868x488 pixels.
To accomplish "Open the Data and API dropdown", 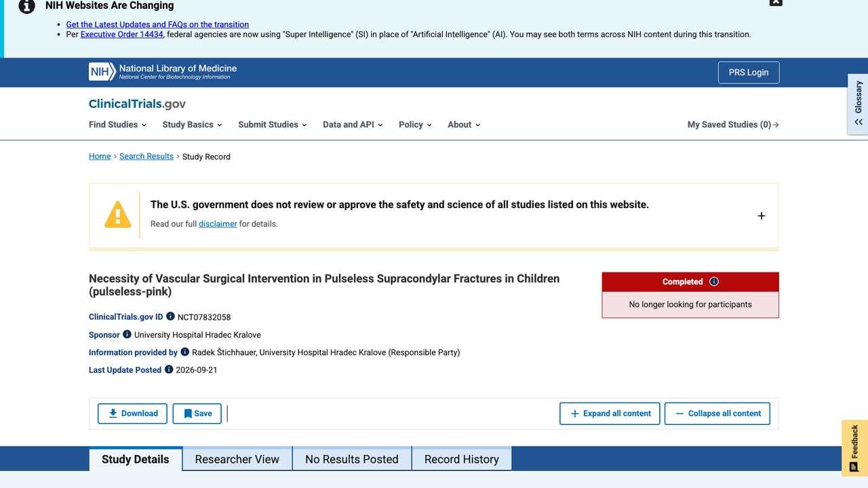I will 353,125.
